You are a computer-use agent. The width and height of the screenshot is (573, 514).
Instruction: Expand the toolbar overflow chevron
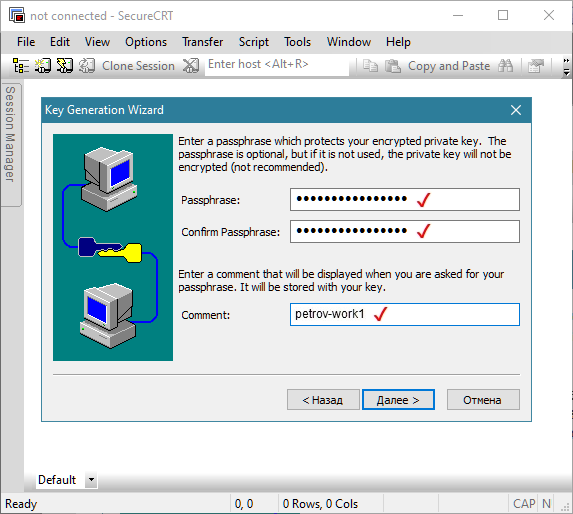pyautogui.click(x=566, y=66)
